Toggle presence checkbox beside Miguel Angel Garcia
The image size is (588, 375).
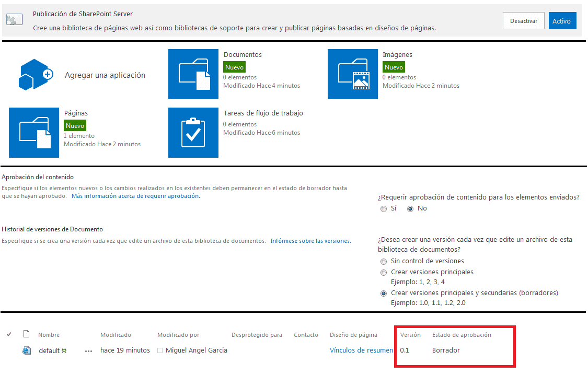[x=160, y=350]
